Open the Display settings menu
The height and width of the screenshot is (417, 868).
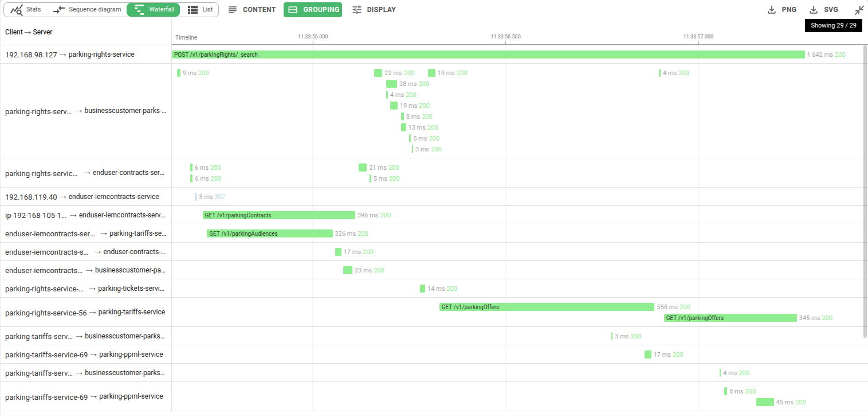tap(380, 10)
